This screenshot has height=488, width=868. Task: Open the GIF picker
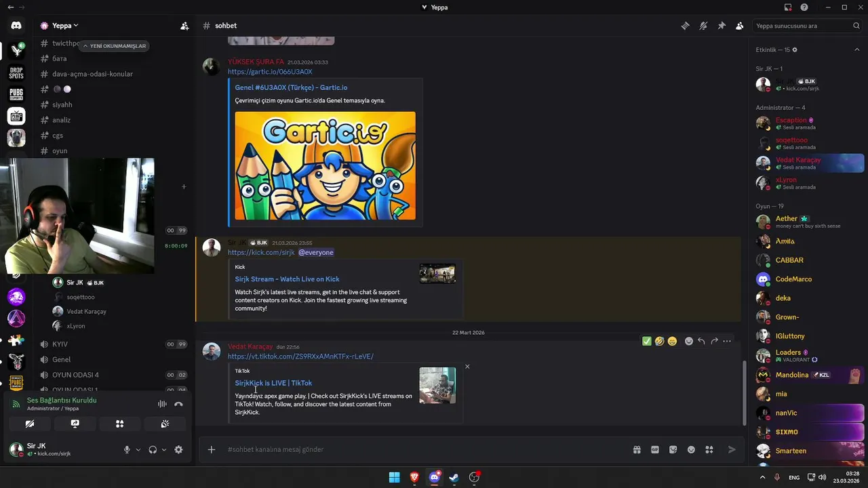pyautogui.click(x=655, y=449)
